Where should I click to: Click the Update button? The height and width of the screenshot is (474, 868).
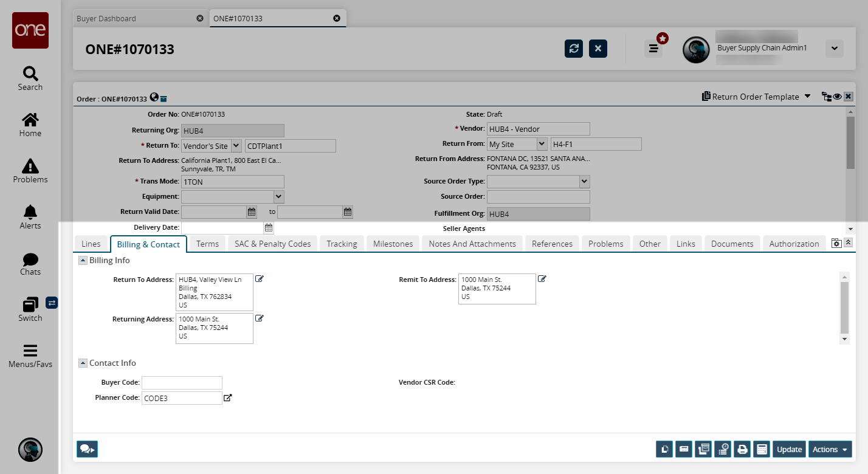click(x=789, y=450)
